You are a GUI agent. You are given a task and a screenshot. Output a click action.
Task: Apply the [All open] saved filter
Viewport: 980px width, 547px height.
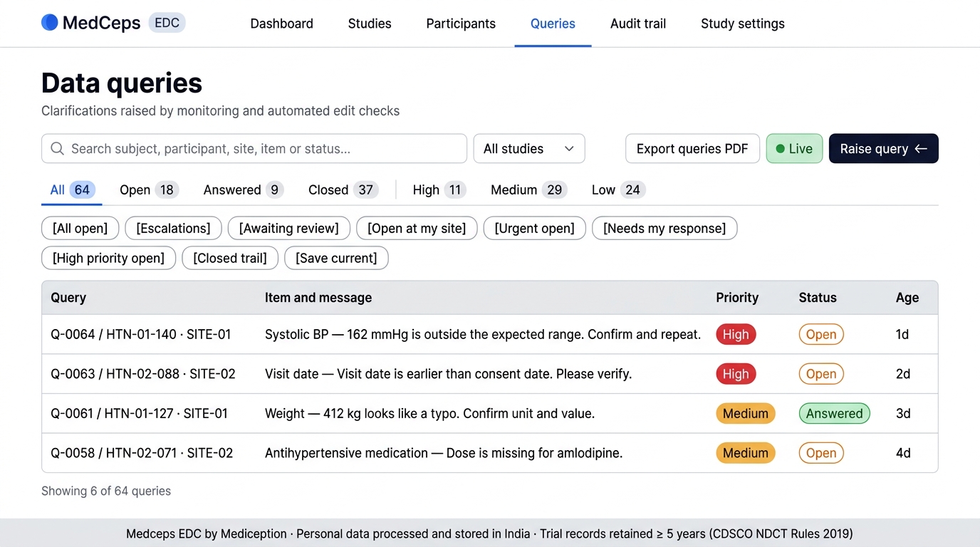(80, 229)
